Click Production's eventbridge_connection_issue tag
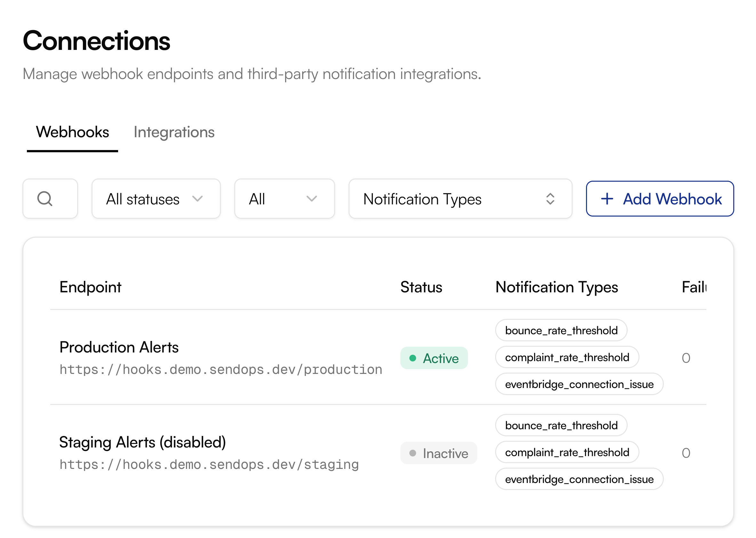The height and width of the screenshot is (538, 756). [579, 384]
